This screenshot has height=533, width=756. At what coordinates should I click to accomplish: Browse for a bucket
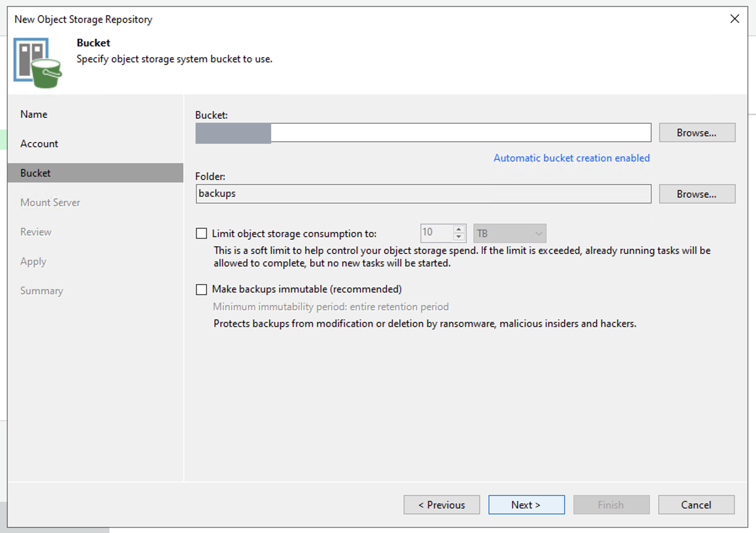[697, 133]
